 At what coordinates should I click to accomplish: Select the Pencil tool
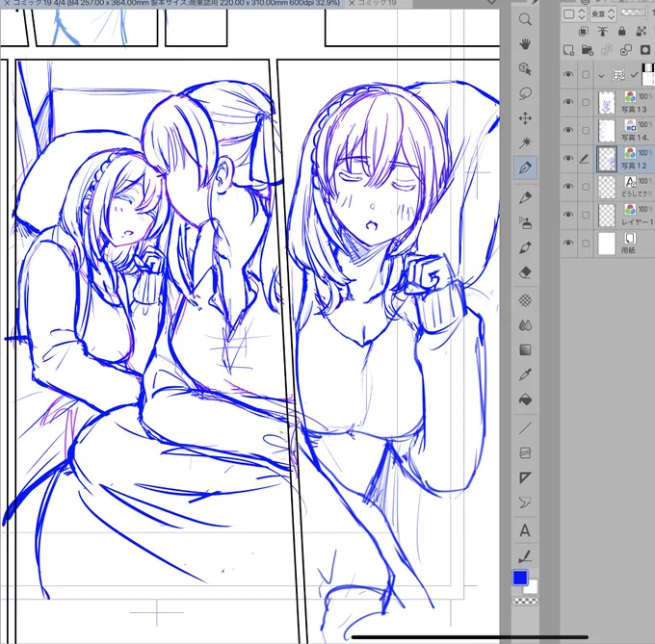click(525, 197)
